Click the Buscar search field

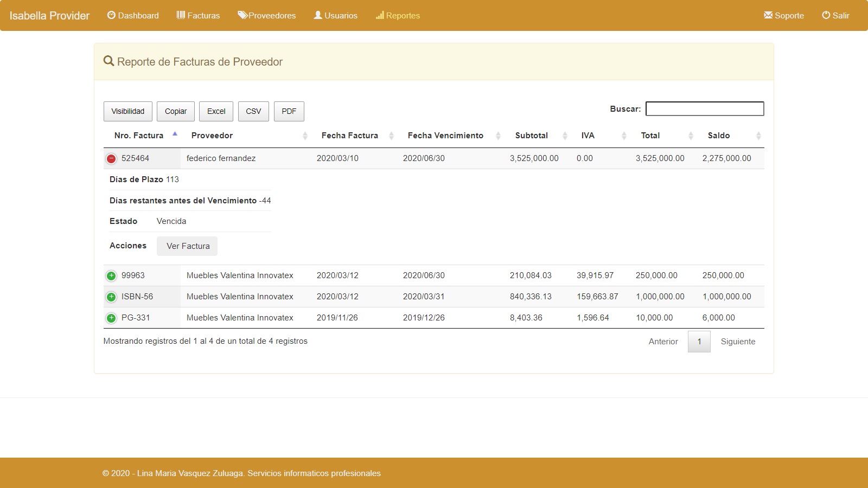click(x=705, y=109)
